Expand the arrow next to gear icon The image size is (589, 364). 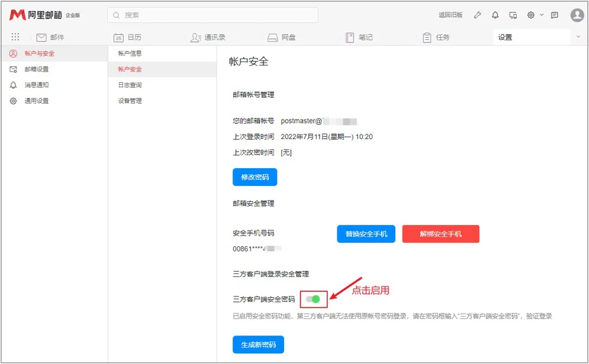click(x=542, y=15)
